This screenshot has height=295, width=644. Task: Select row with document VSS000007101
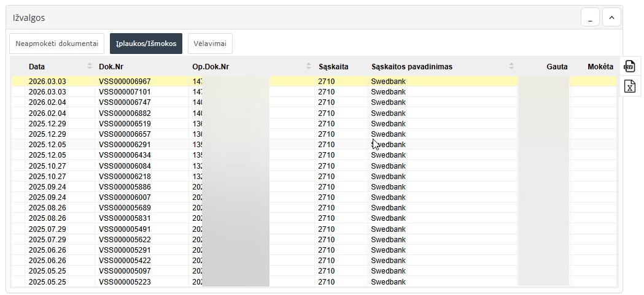(x=125, y=92)
